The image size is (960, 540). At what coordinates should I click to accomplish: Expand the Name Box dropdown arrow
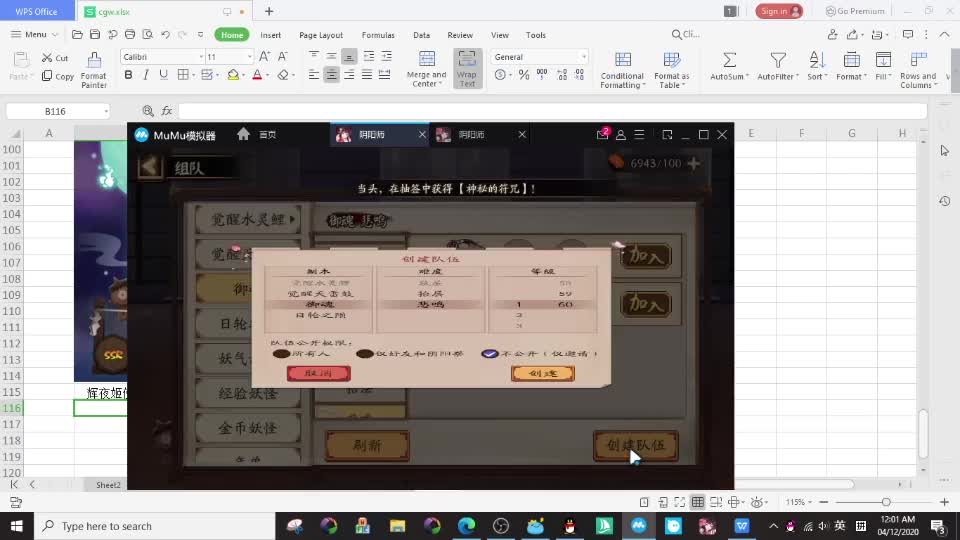click(x=106, y=111)
